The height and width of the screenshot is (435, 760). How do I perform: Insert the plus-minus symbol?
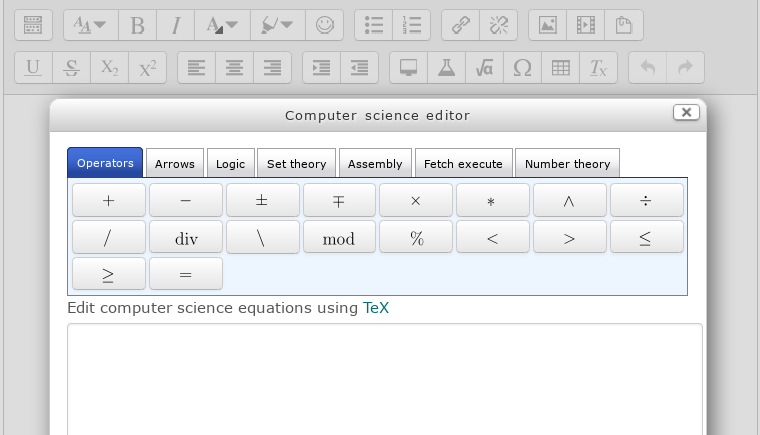262,200
